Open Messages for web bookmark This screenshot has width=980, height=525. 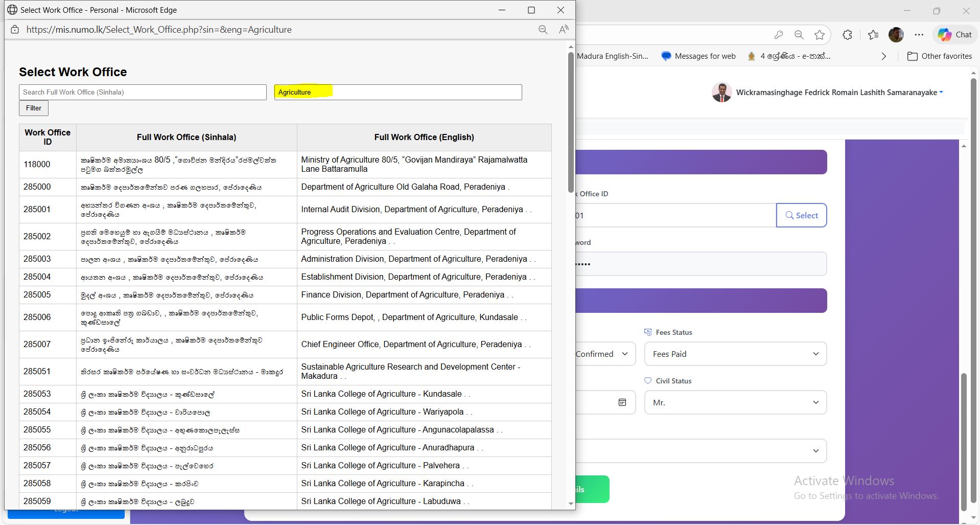point(698,56)
